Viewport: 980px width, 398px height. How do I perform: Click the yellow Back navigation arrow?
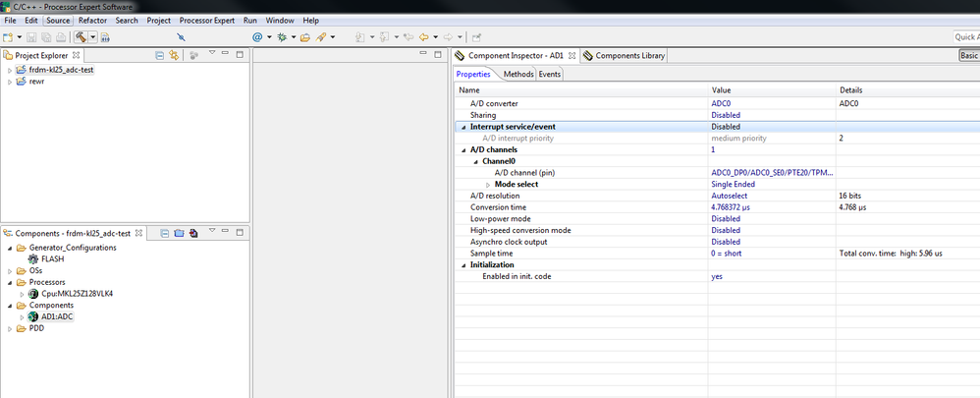tap(423, 37)
